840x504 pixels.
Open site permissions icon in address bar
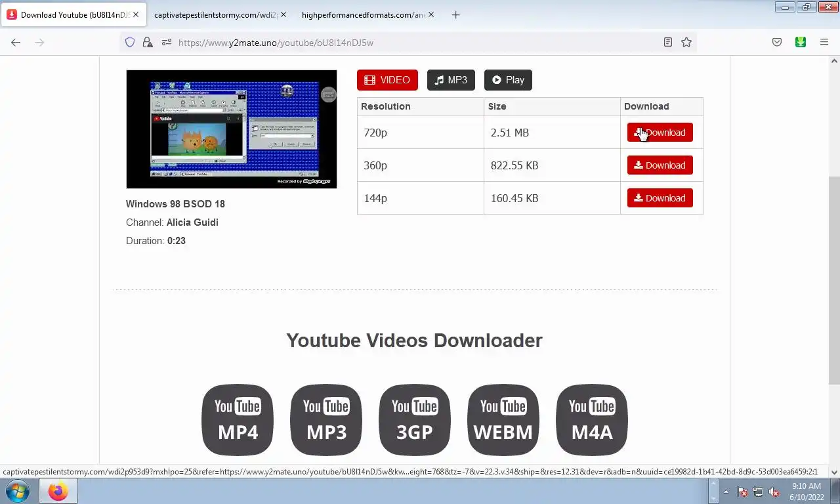[x=166, y=42]
